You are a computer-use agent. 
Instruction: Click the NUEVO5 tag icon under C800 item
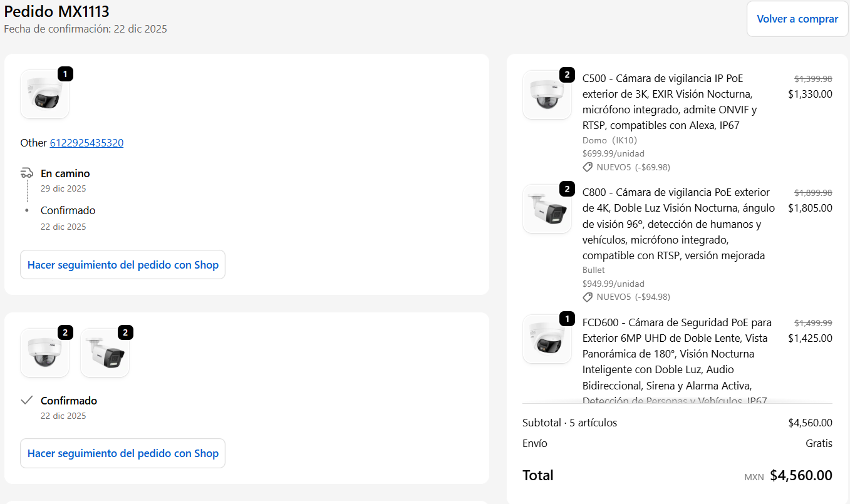[588, 297]
